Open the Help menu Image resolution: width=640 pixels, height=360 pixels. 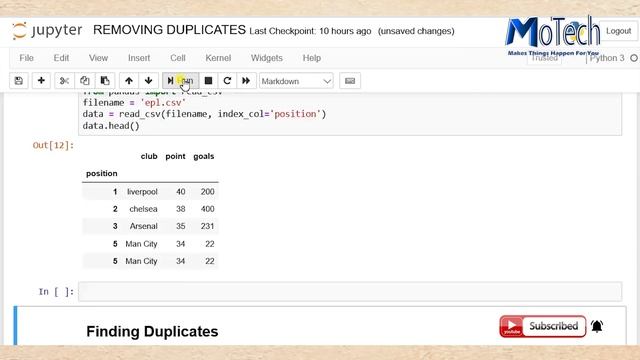click(x=311, y=58)
